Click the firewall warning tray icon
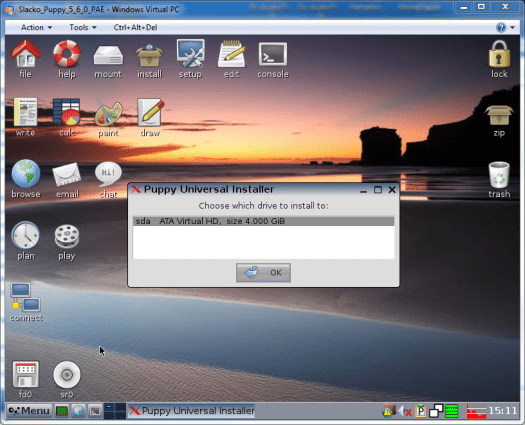525x425 pixels. pos(388,411)
